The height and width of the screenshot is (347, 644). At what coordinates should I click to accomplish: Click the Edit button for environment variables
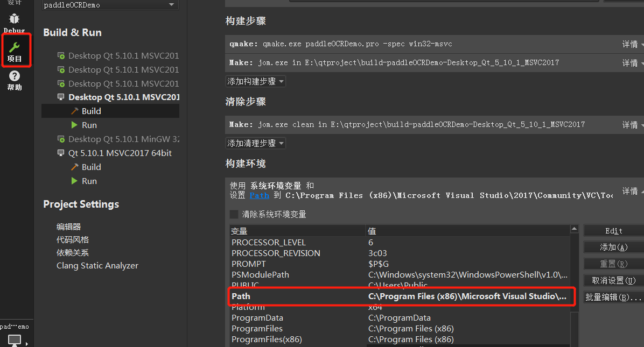[x=613, y=230]
